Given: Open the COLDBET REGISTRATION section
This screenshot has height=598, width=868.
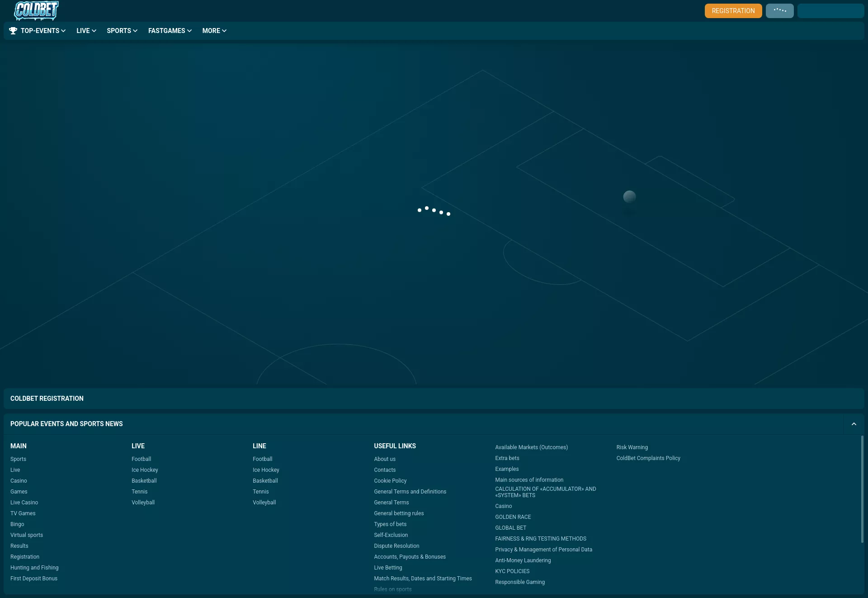Looking at the screenshot, I should [x=434, y=399].
